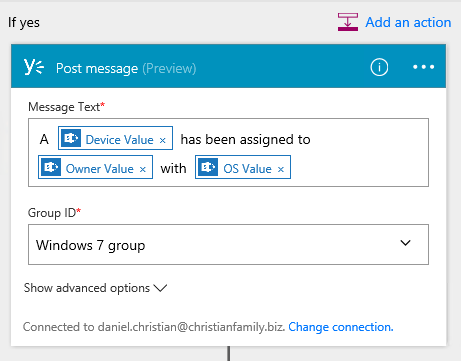
Task: Remove the OS Value token
Action: coord(281,169)
